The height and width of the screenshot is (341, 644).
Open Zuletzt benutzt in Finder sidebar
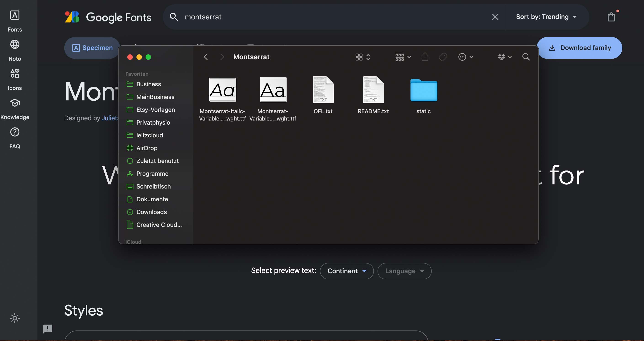pyautogui.click(x=155, y=161)
